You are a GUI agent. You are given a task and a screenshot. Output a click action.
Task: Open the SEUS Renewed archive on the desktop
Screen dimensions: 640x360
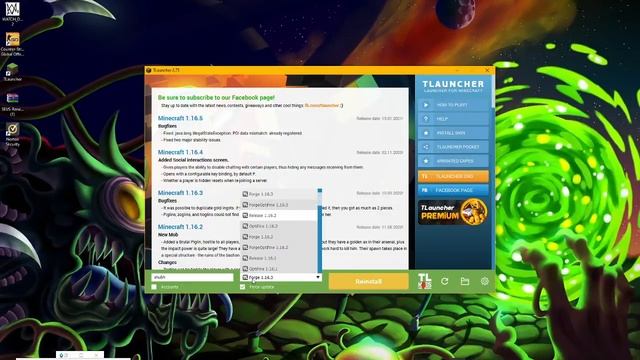[12, 104]
